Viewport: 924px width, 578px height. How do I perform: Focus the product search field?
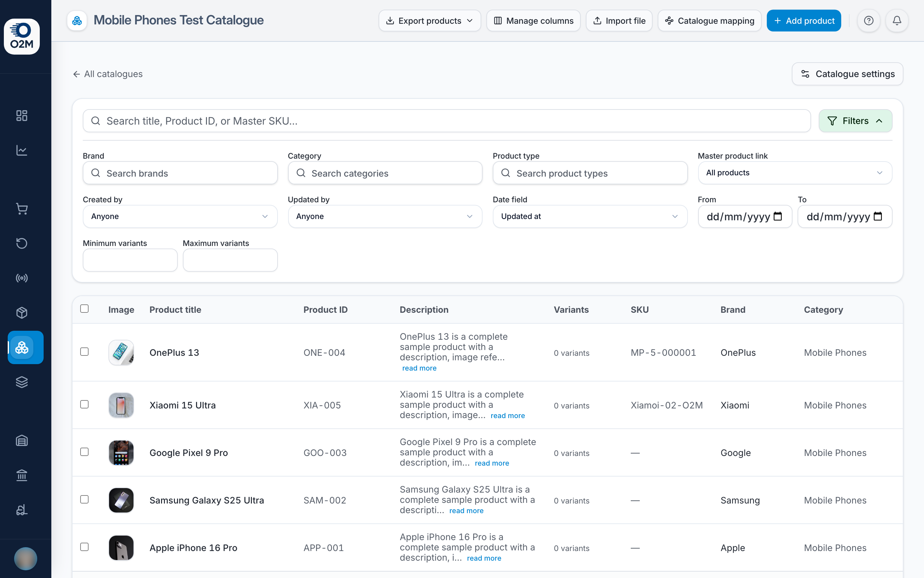(447, 121)
